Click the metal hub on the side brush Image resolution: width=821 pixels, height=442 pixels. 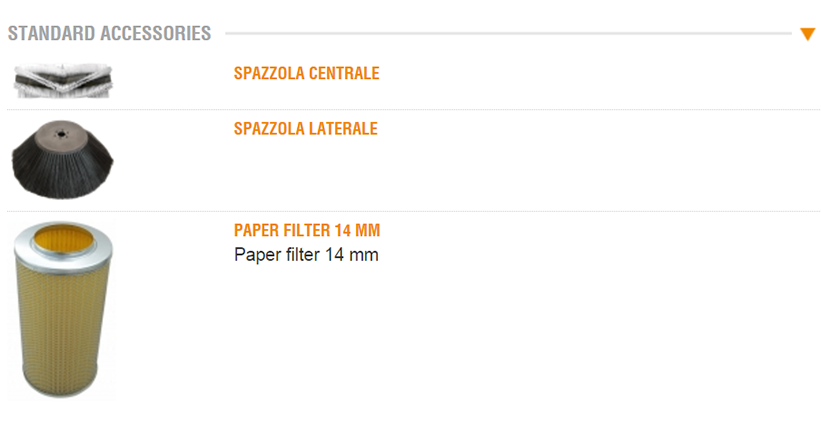pyautogui.click(x=63, y=130)
